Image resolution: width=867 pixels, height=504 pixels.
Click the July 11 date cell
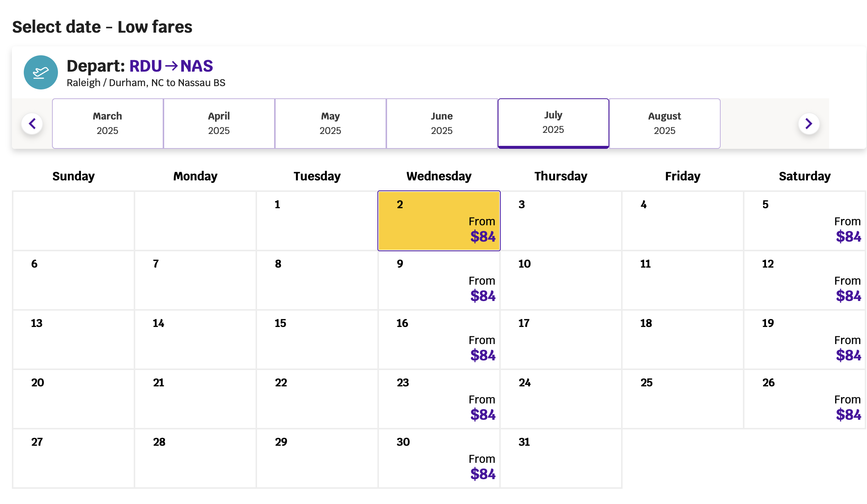(683, 280)
